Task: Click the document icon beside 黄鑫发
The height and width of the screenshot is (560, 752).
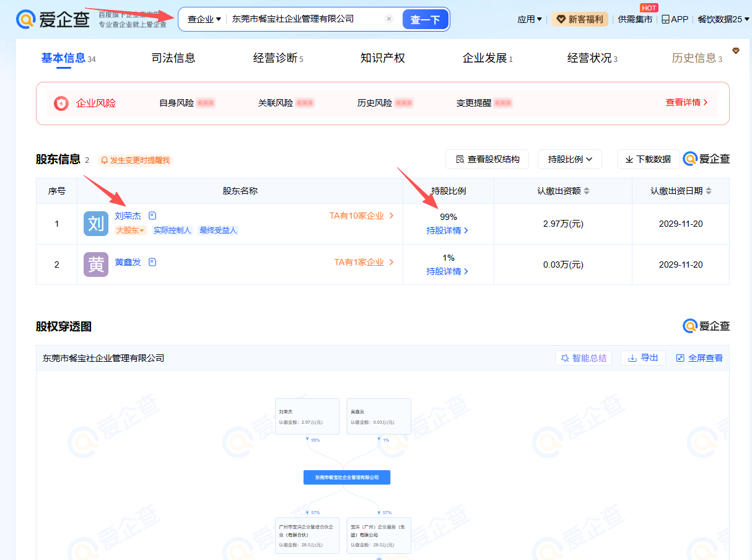Action: pos(152,262)
